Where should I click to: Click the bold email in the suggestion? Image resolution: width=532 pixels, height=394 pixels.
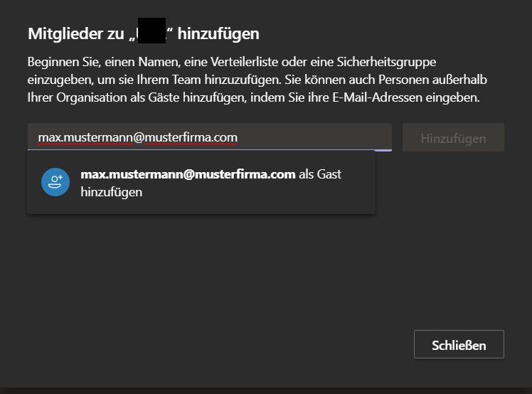pos(188,174)
